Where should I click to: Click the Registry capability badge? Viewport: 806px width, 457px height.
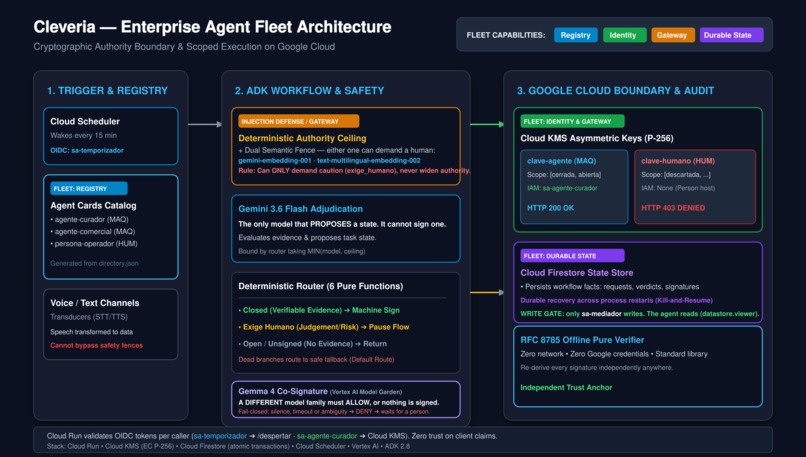pos(575,35)
